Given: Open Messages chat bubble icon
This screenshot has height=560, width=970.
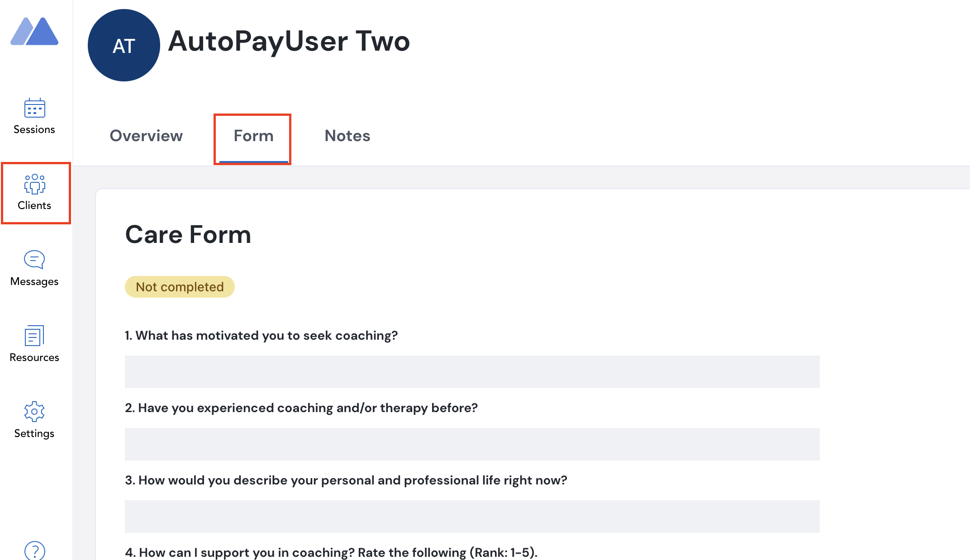Looking at the screenshot, I should [34, 260].
